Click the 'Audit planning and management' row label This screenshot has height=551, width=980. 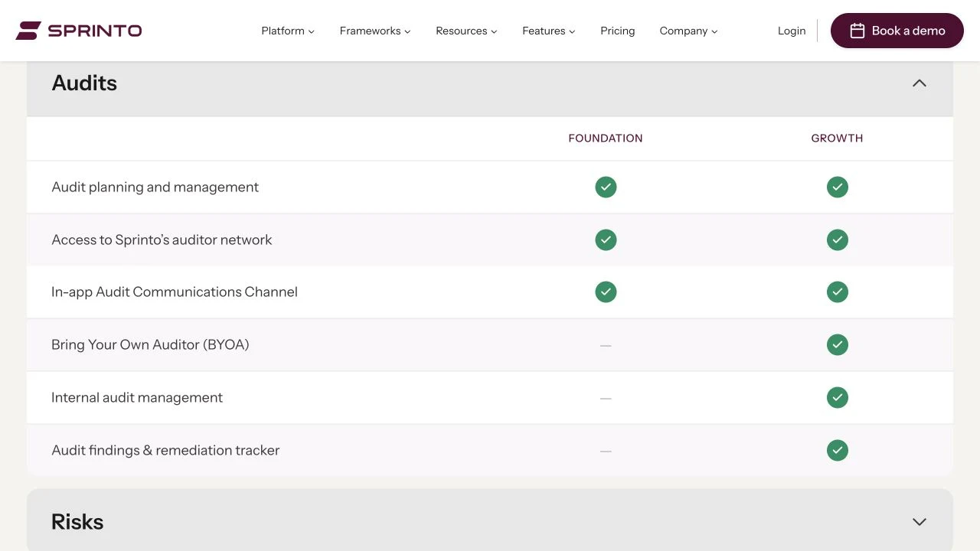coord(155,187)
